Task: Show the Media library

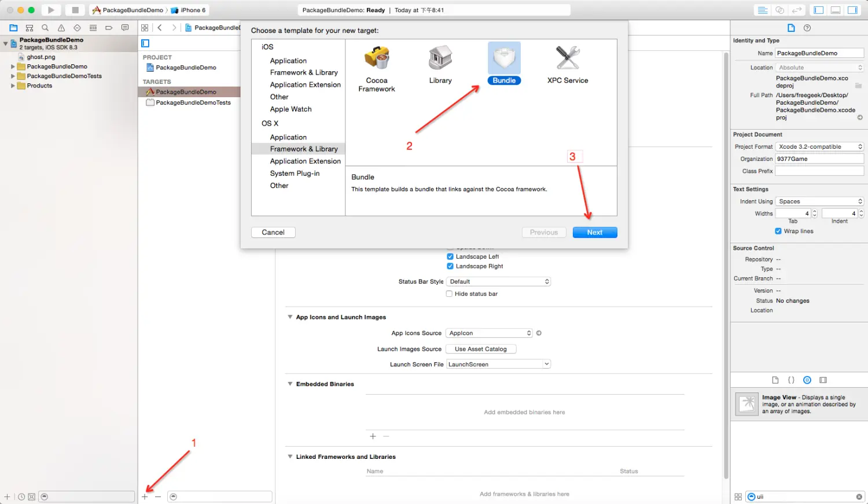Action: pos(823,380)
